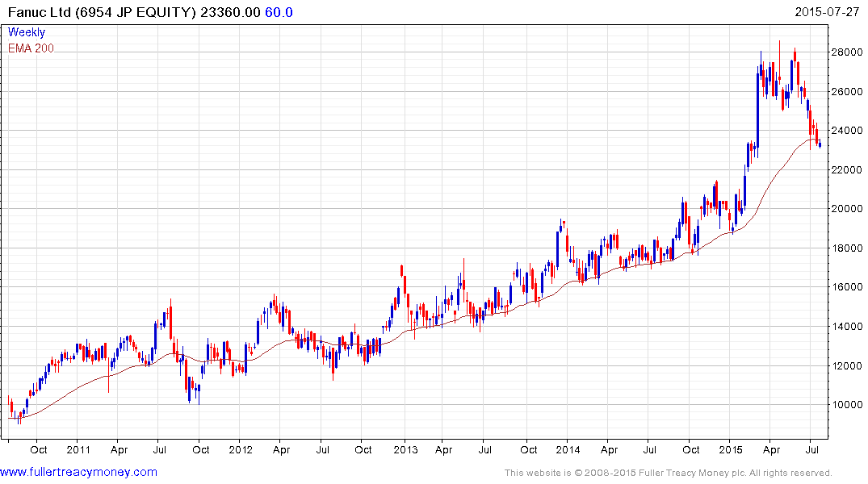Select the 2013 marker on the time axis

(405, 449)
